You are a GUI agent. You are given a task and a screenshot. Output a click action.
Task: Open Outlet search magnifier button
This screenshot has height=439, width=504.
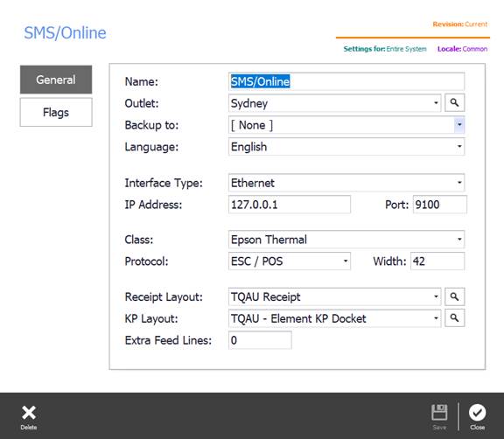point(454,103)
